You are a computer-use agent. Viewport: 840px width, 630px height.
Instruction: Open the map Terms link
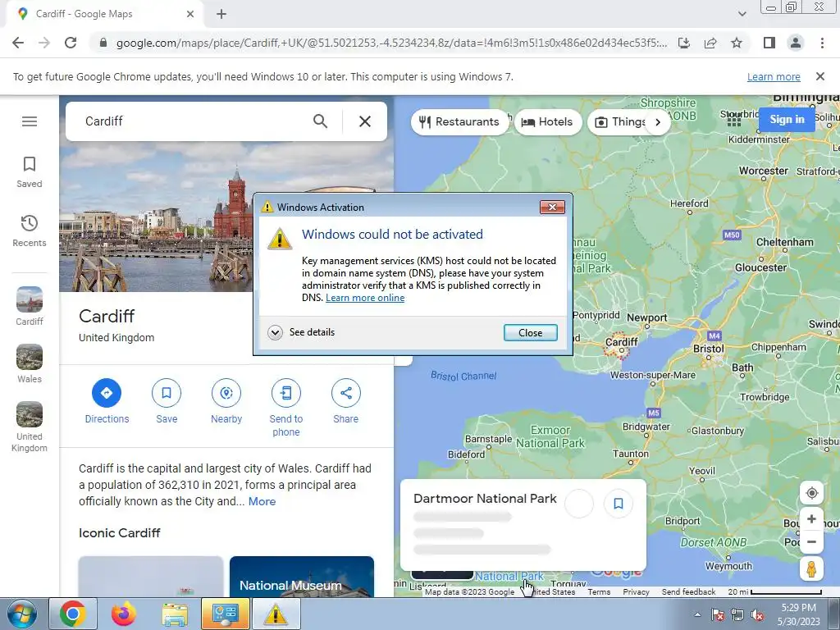coord(599,592)
